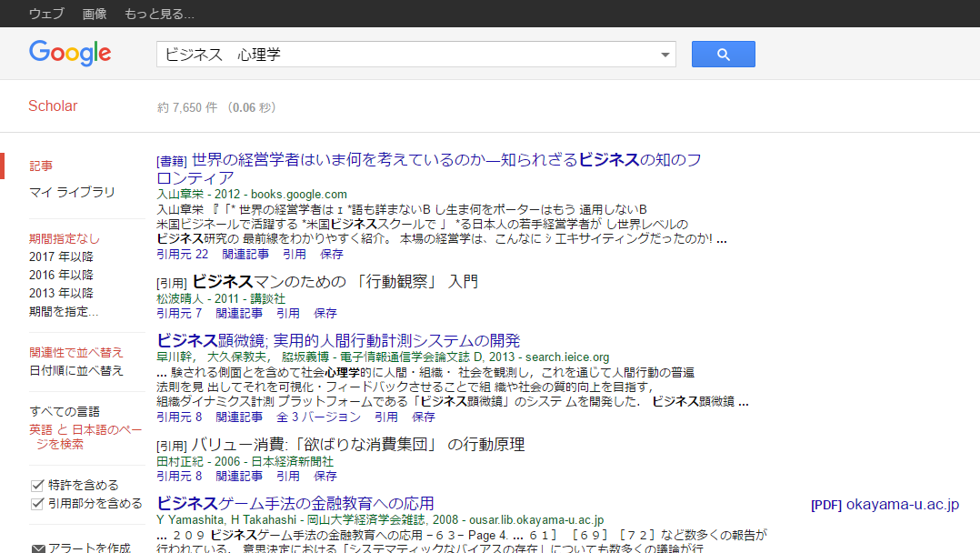Click the Google logo
The image size is (980, 553).
[70, 54]
